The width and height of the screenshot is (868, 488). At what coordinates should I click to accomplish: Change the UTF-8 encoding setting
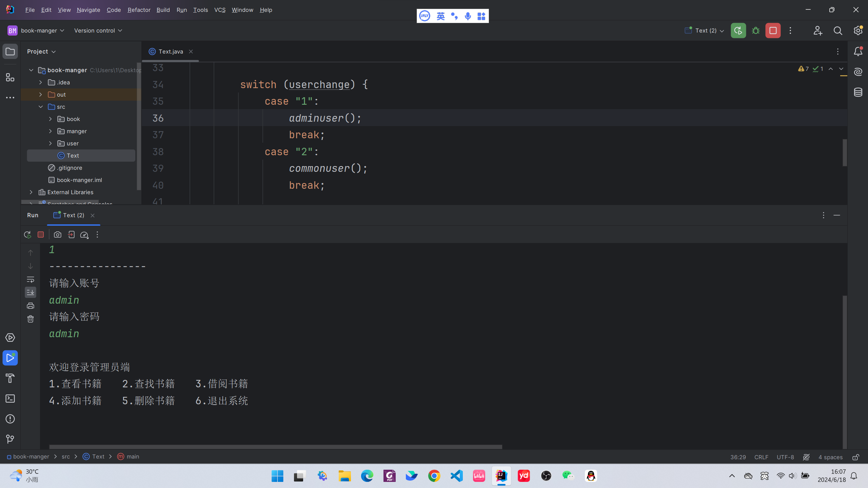click(x=785, y=457)
